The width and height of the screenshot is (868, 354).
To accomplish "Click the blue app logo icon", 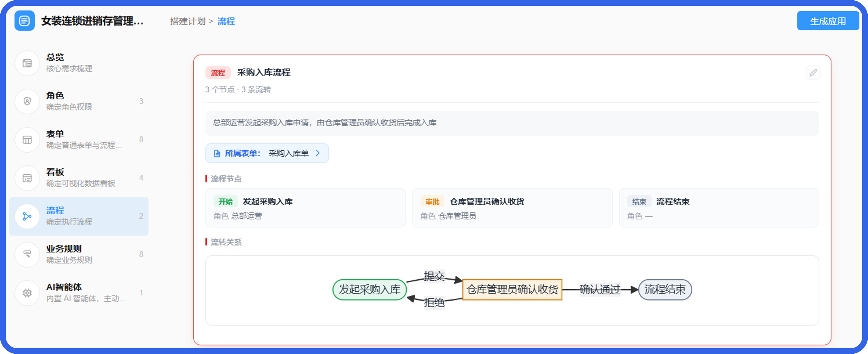I will tap(25, 21).
